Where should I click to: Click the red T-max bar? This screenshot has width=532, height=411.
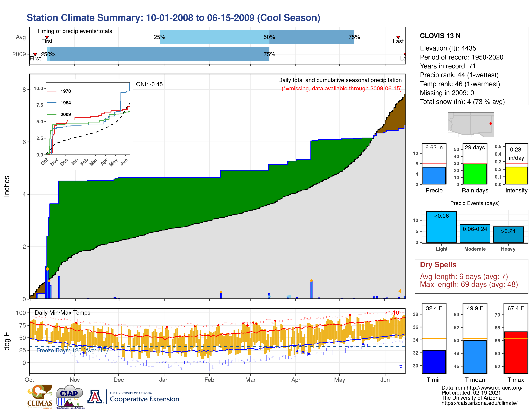pyautogui.click(x=516, y=352)
